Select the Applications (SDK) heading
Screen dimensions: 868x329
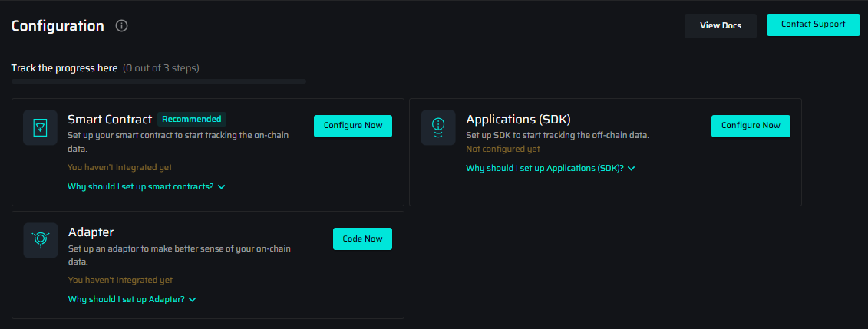coord(518,119)
